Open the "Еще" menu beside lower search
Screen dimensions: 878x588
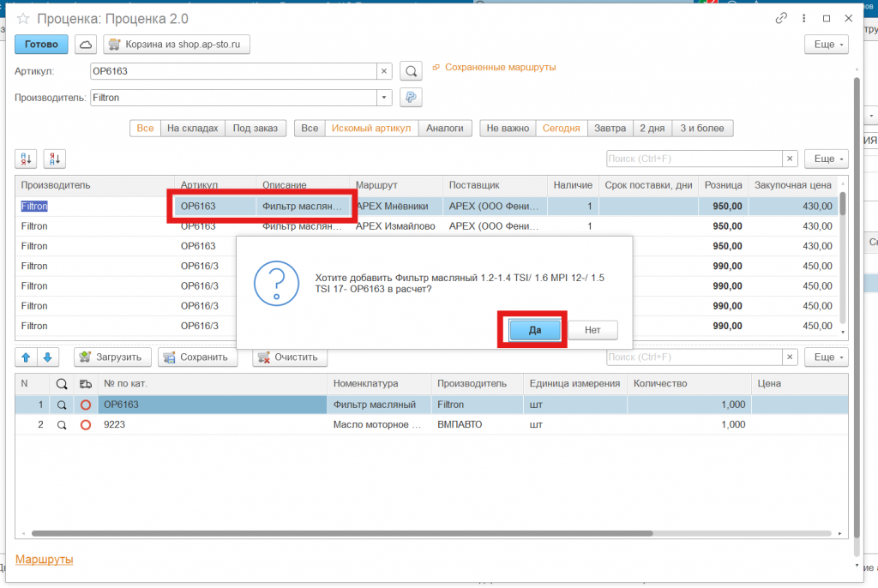(x=827, y=357)
